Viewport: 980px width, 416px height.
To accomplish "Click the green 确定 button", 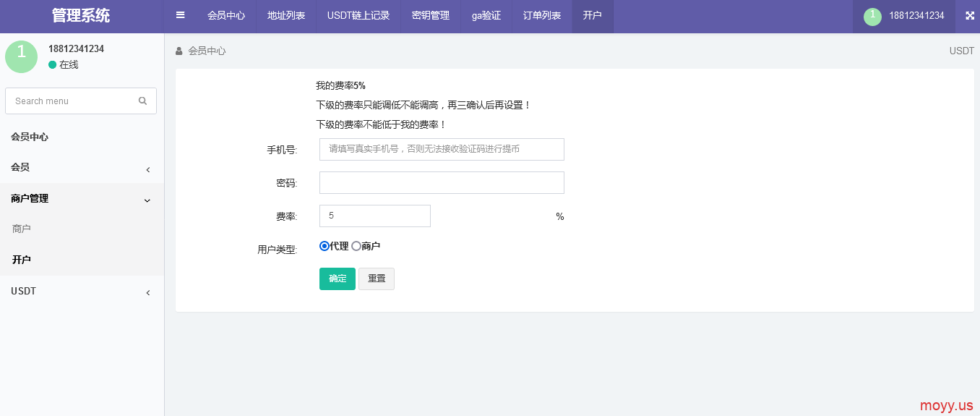I will tap(338, 279).
